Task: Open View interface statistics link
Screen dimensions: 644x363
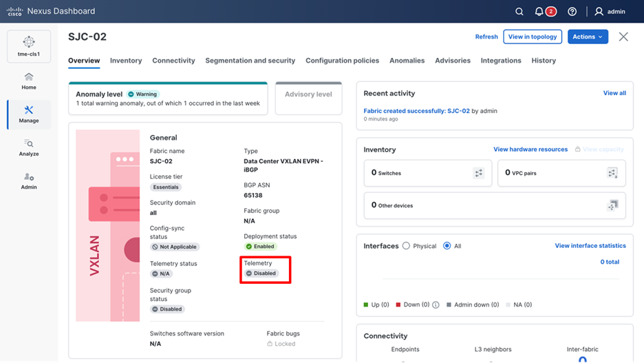Action: (590, 246)
